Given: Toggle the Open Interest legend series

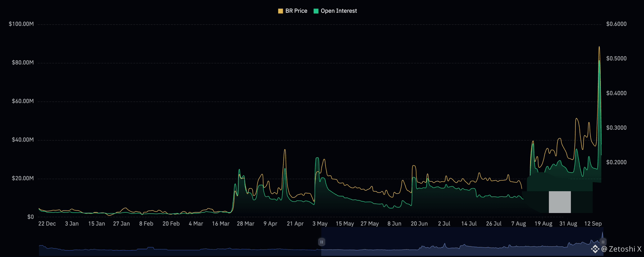Looking at the screenshot, I should coord(335,11).
